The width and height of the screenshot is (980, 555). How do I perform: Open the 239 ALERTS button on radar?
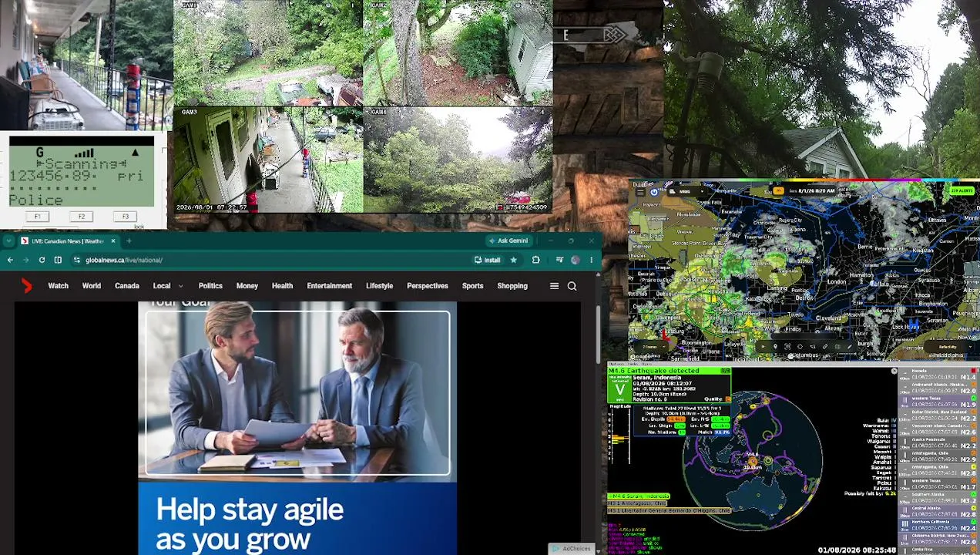[x=962, y=190]
